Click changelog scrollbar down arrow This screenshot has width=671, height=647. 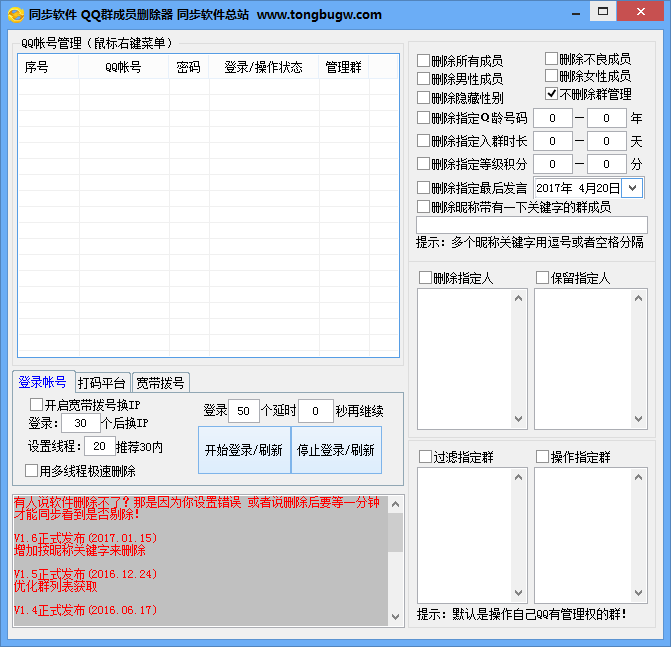[395, 617]
